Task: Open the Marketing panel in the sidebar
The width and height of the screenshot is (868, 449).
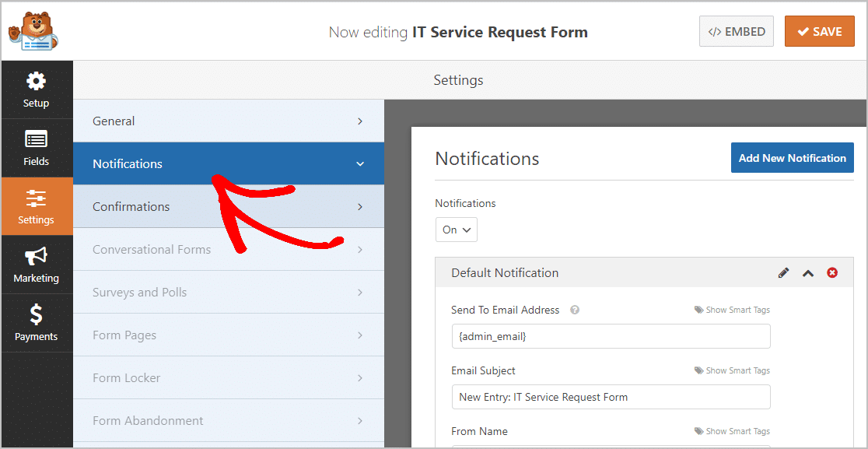Action: click(x=36, y=265)
